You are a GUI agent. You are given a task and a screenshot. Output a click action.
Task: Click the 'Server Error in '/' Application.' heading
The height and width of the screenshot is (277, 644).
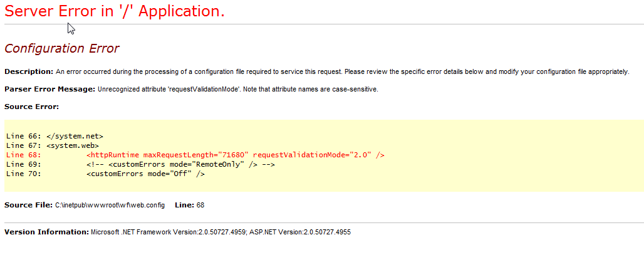click(x=115, y=11)
